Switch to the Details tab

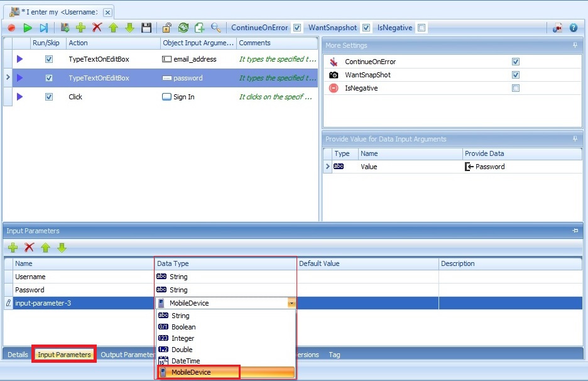point(18,355)
